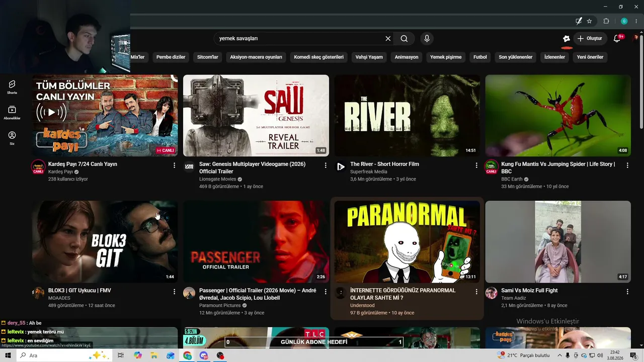Open the Sami Vs Moiz Full Fight title
The image size is (644, 362).
point(529,291)
